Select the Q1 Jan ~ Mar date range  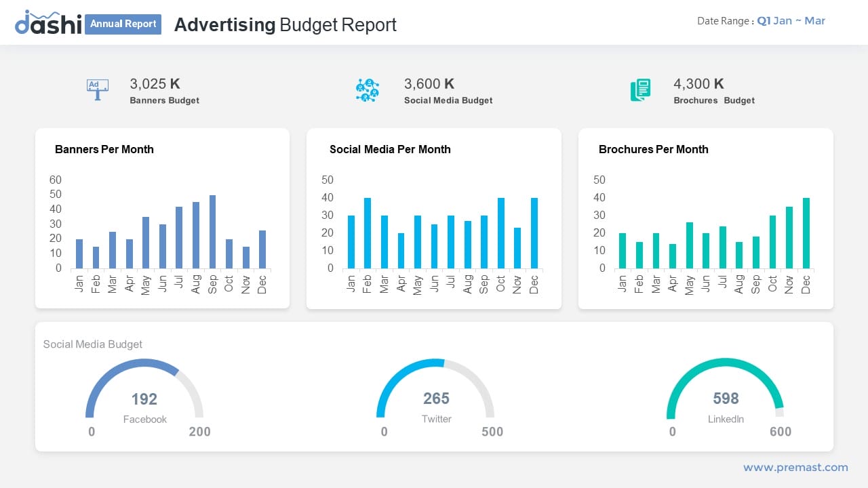pyautogui.click(x=791, y=21)
